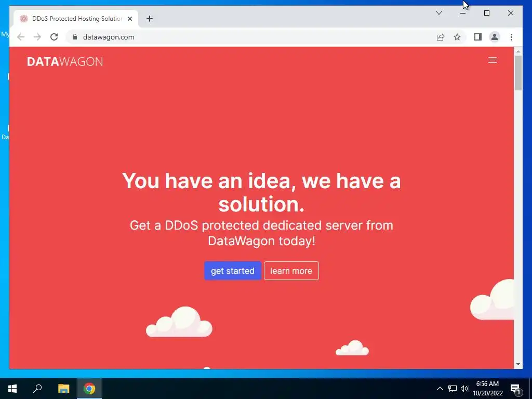Click the scrollbar up arrow
This screenshot has width=532, height=399.
tap(518, 52)
